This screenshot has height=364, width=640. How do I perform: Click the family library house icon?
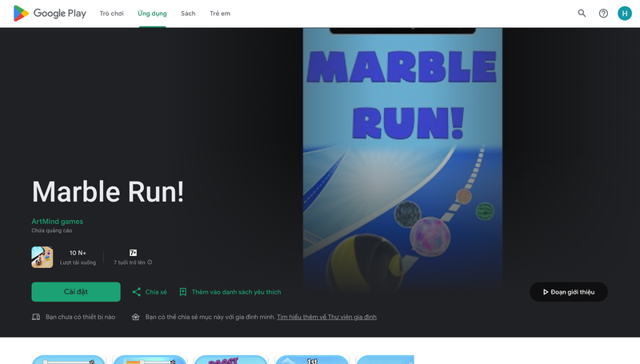coord(135,317)
